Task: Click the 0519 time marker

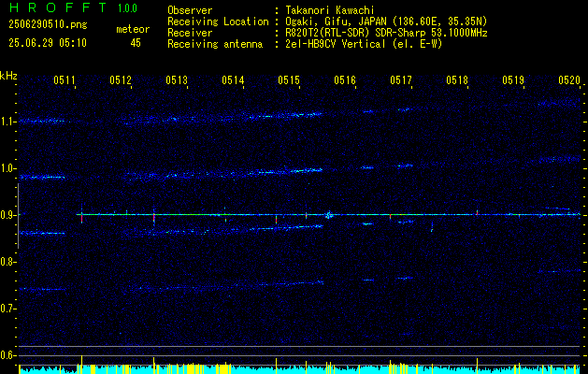Action: [x=513, y=79]
